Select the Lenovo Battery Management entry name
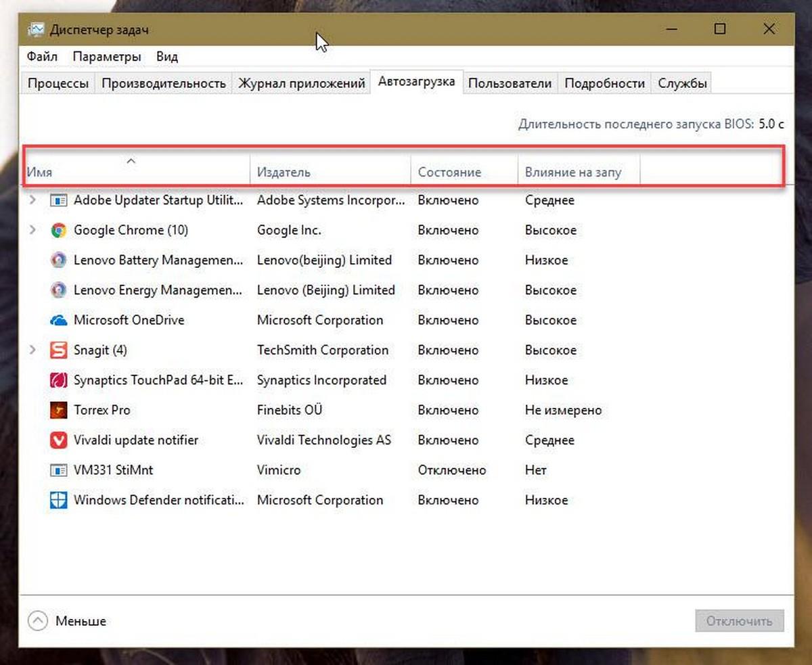812x665 pixels. (158, 260)
